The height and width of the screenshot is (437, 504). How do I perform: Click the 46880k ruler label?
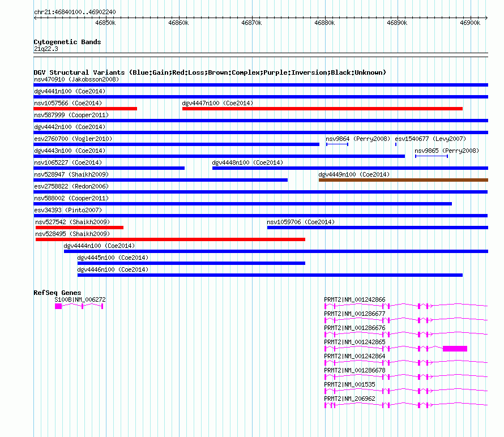click(324, 23)
